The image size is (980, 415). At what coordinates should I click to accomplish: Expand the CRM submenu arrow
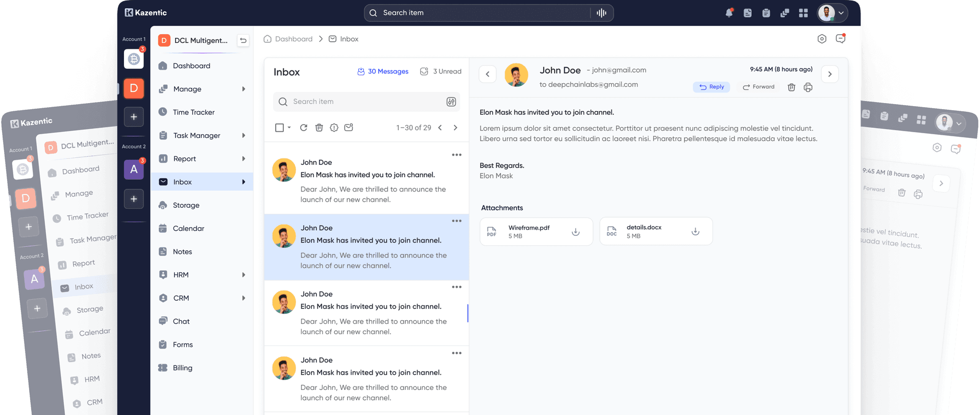(x=243, y=298)
